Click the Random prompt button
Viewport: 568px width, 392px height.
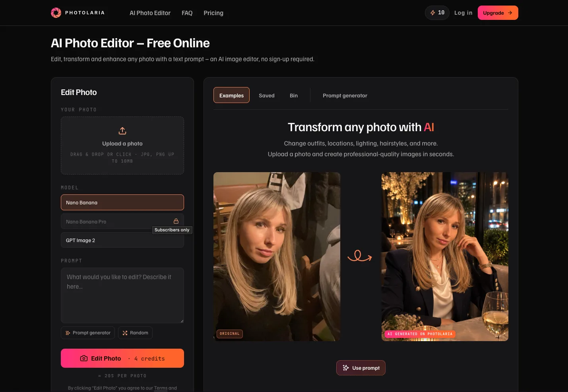135,333
